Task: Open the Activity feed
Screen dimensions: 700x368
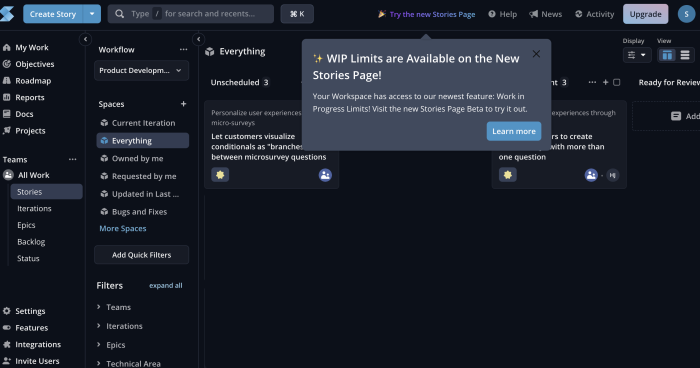Action: (x=594, y=14)
